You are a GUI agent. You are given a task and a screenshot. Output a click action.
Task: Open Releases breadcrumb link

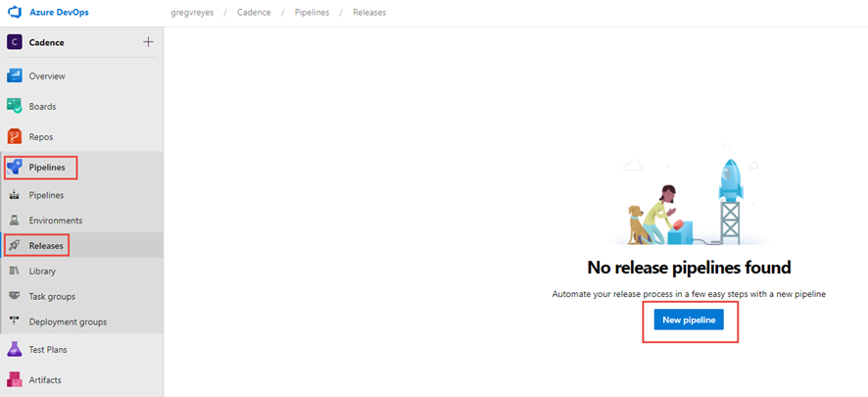coord(369,12)
